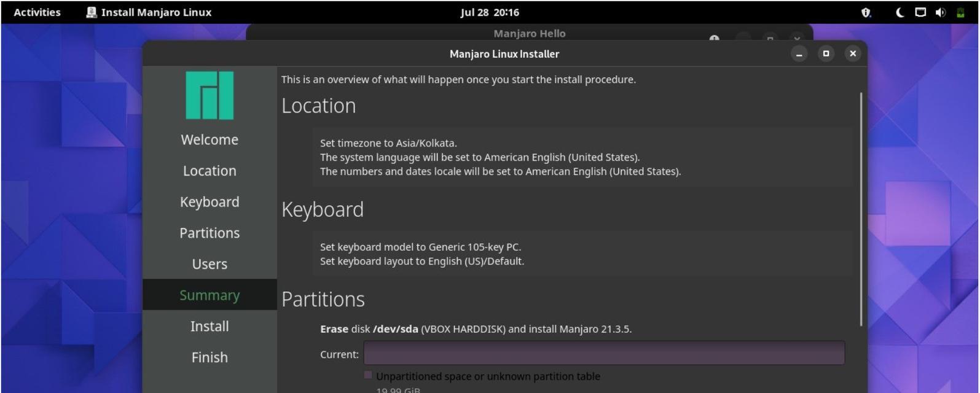Select the Finish step in the sidebar
The image size is (980, 393).
pos(210,357)
